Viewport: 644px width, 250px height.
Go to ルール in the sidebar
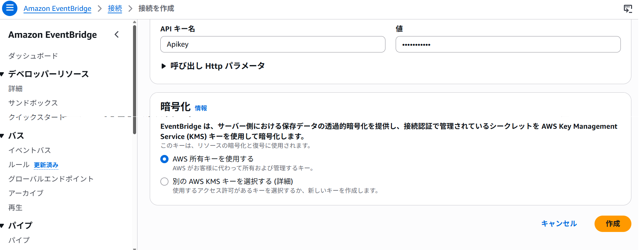[x=19, y=165]
